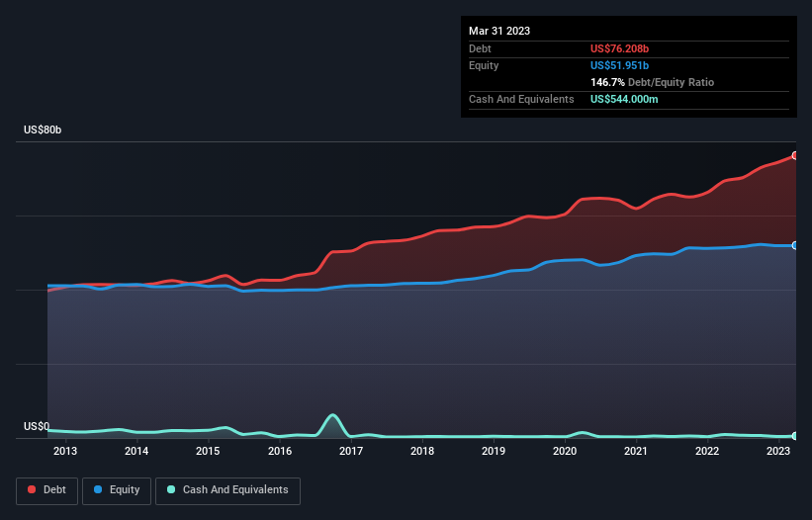This screenshot has width=812, height=520.
Task: Click the red dot in Debt legend
Action: (32, 489)
